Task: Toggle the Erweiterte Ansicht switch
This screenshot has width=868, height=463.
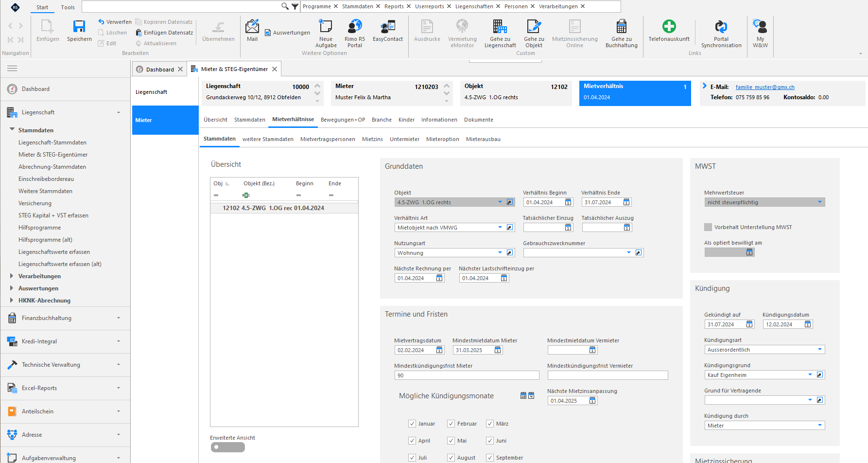Action: [x=227, y=447]
